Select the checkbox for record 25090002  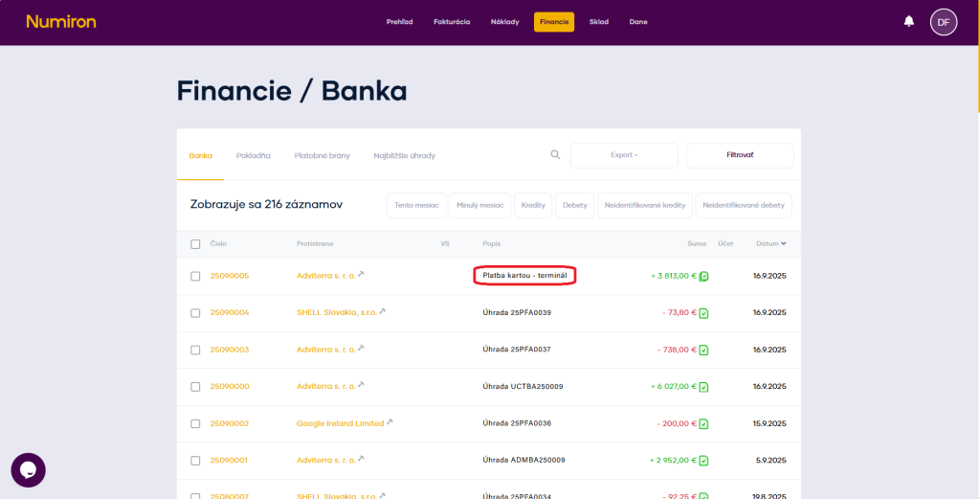195,423
